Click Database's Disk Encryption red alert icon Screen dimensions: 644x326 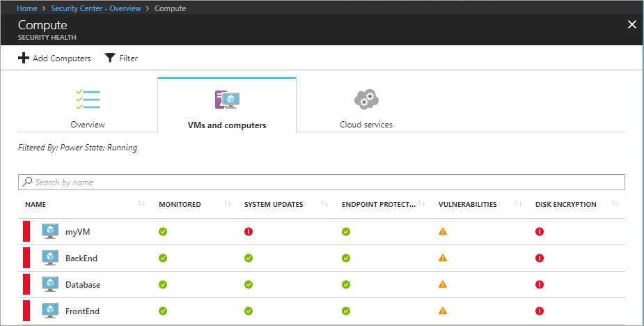coord(540,284)
